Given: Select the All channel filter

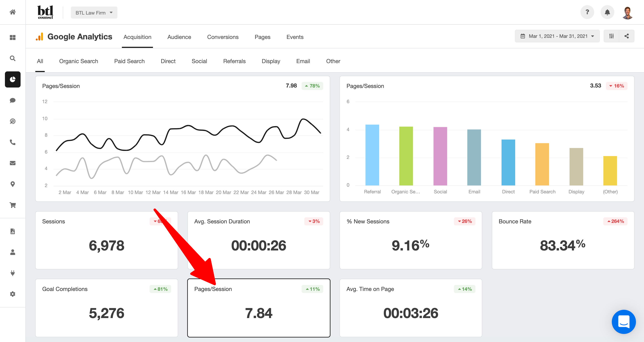Looking at the screenshot, I should (x=40, y=61).
